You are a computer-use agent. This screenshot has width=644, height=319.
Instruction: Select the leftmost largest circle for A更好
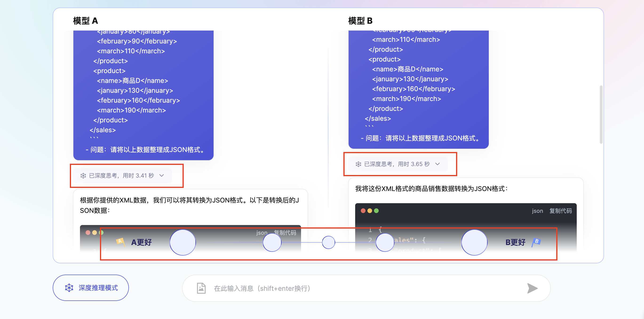click(x=183, y=242)
